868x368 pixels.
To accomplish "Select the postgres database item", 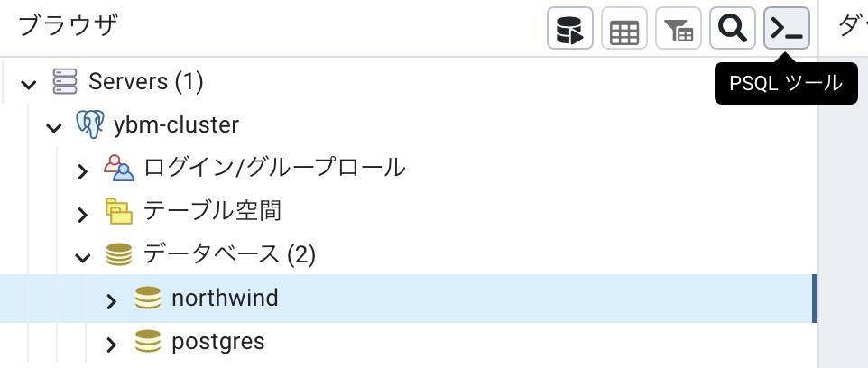I will (218, 342).
